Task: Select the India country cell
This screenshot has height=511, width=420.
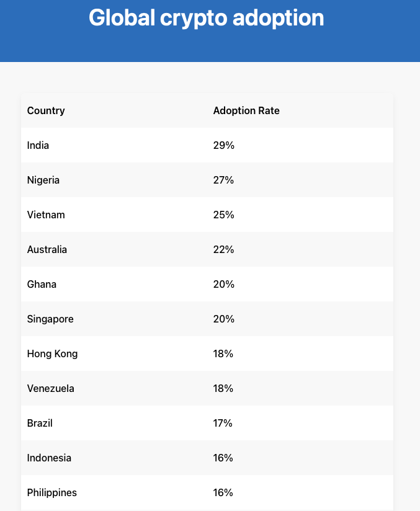Action: pos(38,146)
